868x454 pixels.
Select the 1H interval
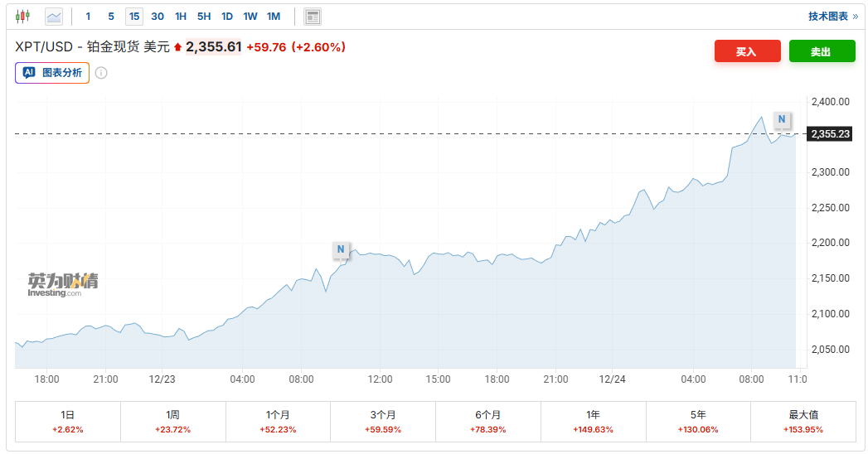(x=181, y=16)
